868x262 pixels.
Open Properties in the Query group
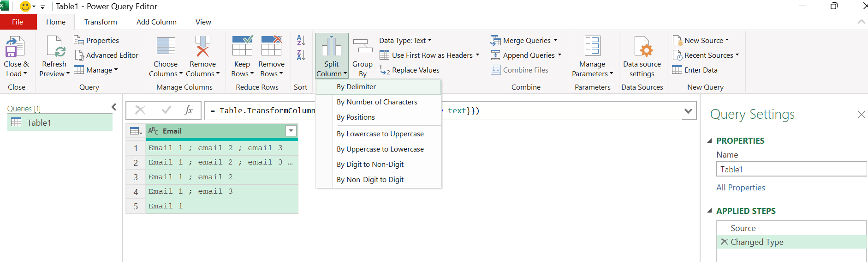coord(96,40)
